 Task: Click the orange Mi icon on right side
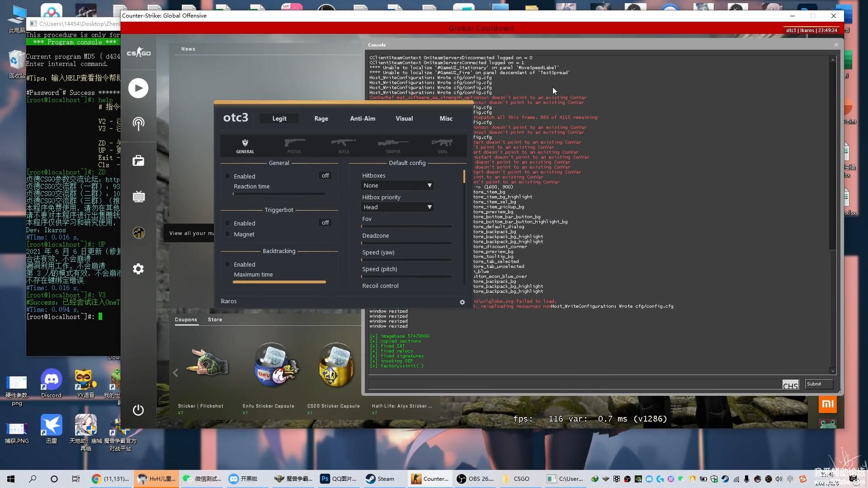click(828, 404)
